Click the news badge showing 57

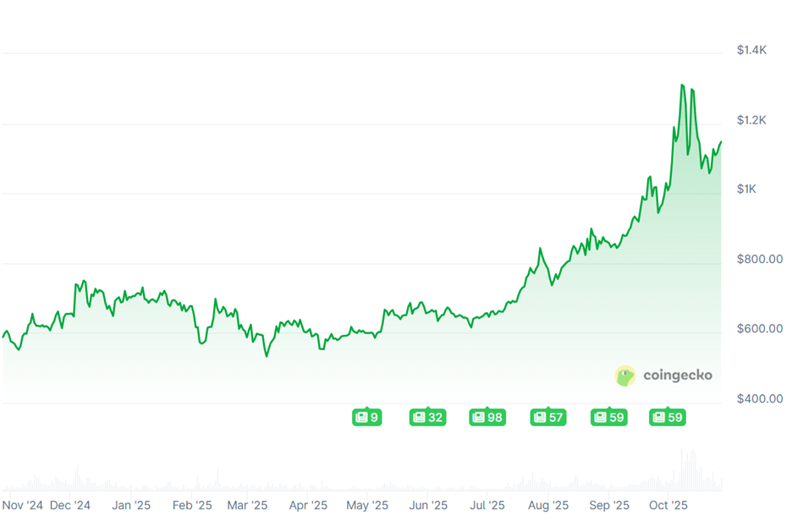coord(548,417)
